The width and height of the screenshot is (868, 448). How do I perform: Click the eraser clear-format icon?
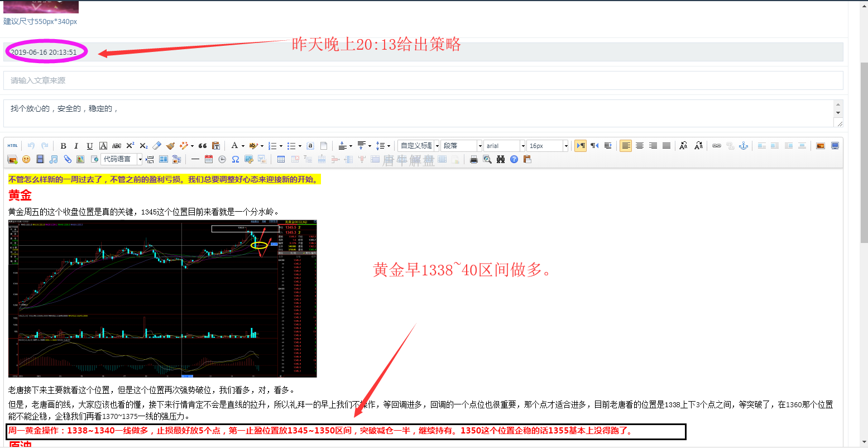pyautogui.click(x=157, y=146)
